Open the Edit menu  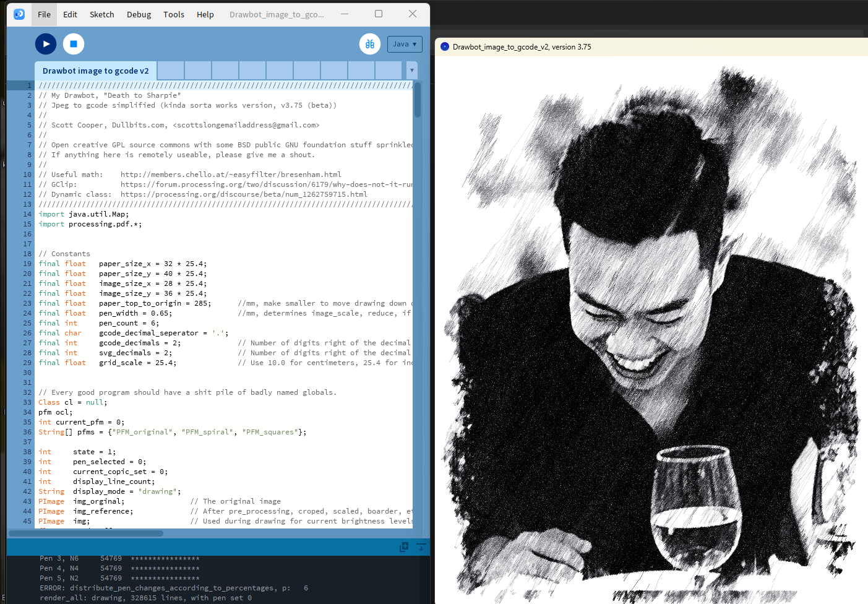(x=70, y=14)
